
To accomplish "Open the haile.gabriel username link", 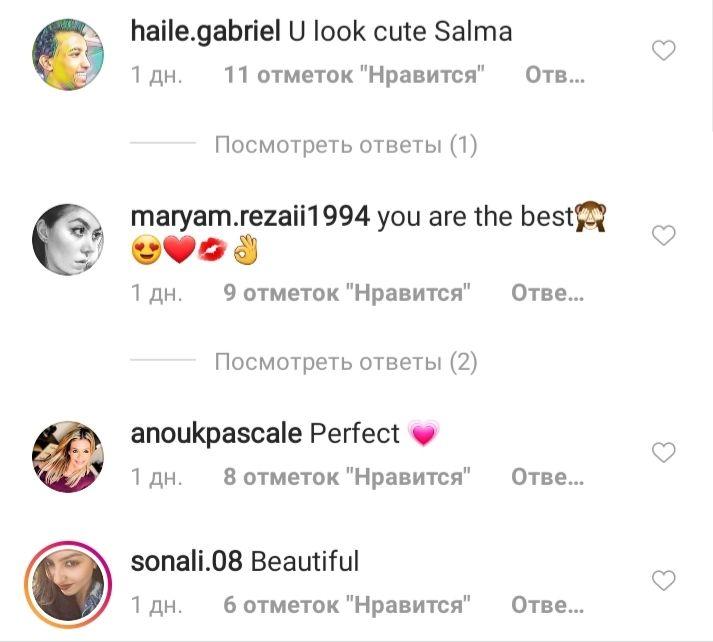I will click(x=206, y=32).
